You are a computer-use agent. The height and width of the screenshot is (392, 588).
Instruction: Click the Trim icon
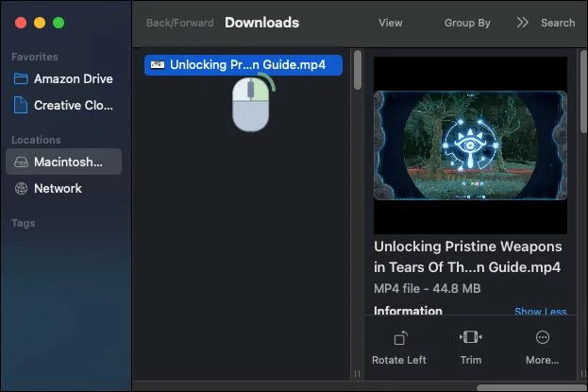471,337
